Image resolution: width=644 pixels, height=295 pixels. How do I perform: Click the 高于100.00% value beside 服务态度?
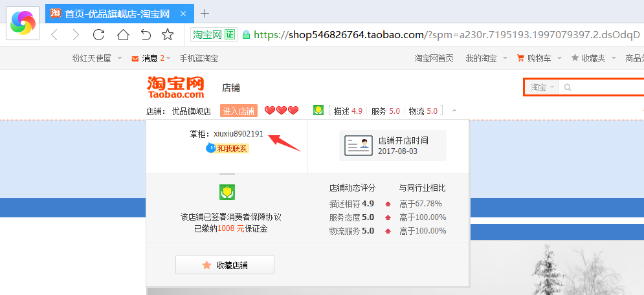coord(423,217)
